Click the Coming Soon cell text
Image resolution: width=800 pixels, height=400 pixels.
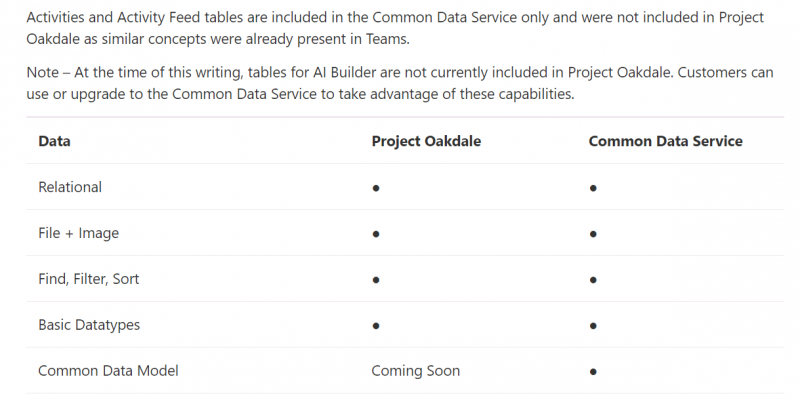pos(415,371)
